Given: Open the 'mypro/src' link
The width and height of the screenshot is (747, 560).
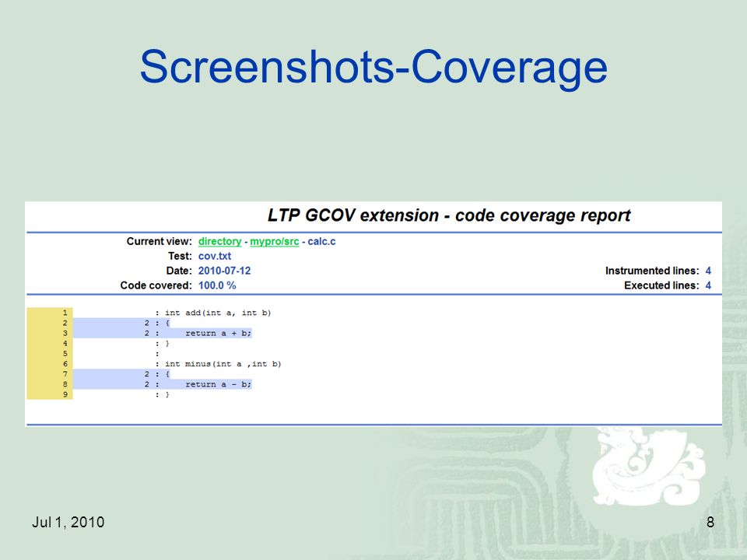Looking at the screenshot, I should click(x=275, y=241).
